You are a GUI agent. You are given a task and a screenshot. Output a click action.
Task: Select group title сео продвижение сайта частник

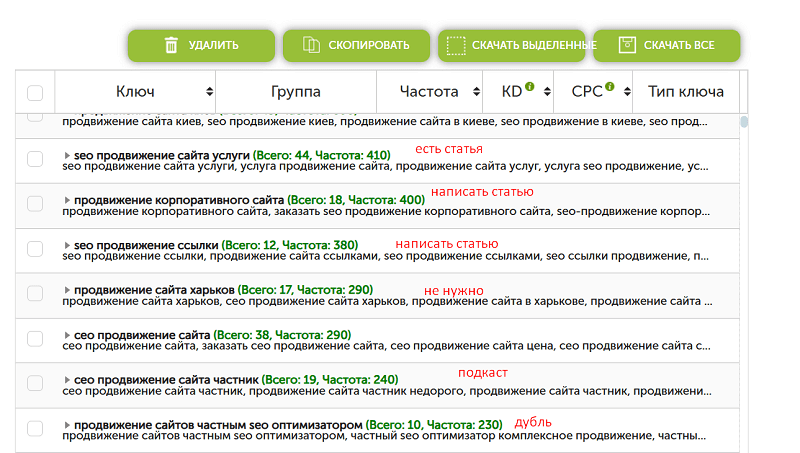pyautogui.click(x=166, y=380)
